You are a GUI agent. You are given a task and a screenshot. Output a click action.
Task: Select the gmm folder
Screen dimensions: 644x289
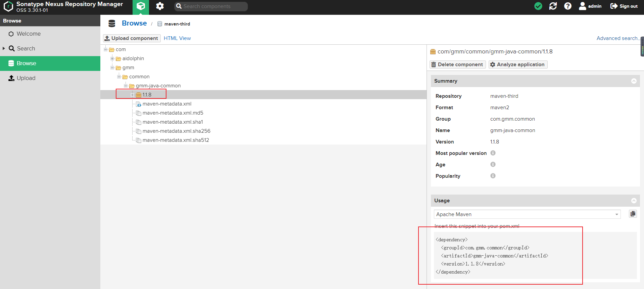[128, 68]
